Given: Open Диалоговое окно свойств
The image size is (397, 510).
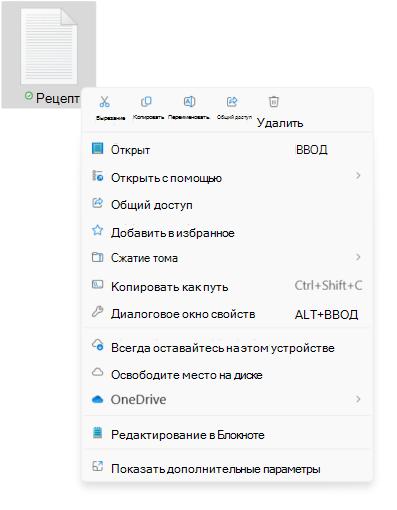Looking at the screenshot, I should coord(227,314).
